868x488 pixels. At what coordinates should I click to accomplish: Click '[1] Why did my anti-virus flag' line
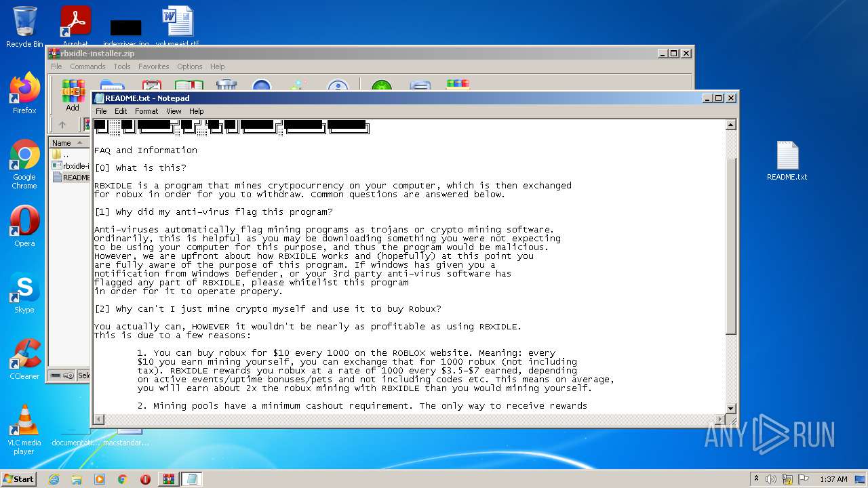pos(214,212)
